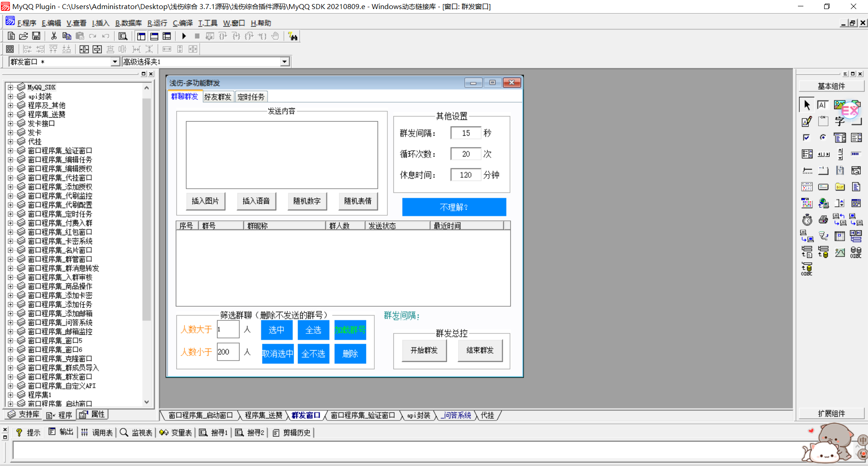Image resolution: width=868 pixels, height=466 pixels.
Task: Switch to the 属性 panel tab
Action: [x=93, y=414]
